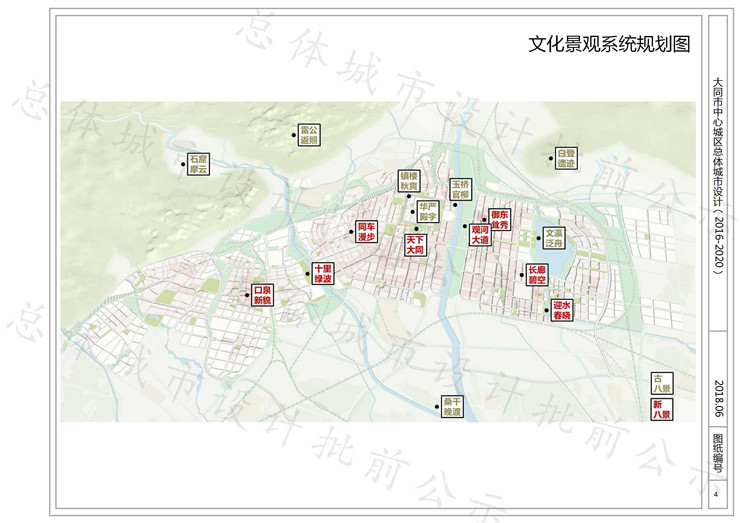The image size is (740, 523).
Task: Select the 镇楼秋爽 label box
Action: pos(410,180)
